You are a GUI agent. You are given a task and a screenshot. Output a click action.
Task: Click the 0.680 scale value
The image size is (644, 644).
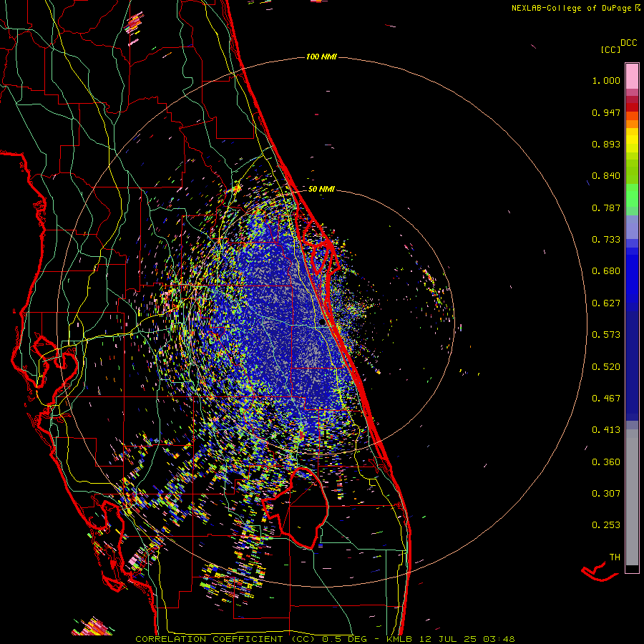[x=606, y=271]
